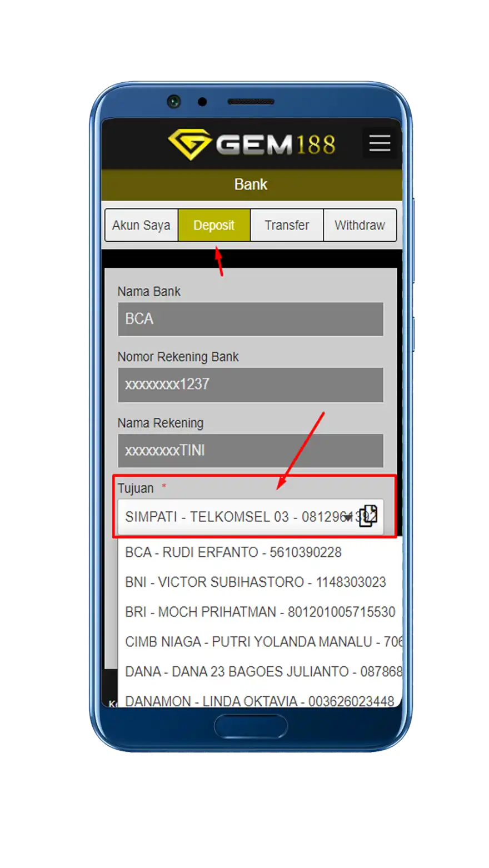The width and height of the screenshot is (489, 868).
Task: Open the Transfer tab
Action: click(x=287, y=225)
